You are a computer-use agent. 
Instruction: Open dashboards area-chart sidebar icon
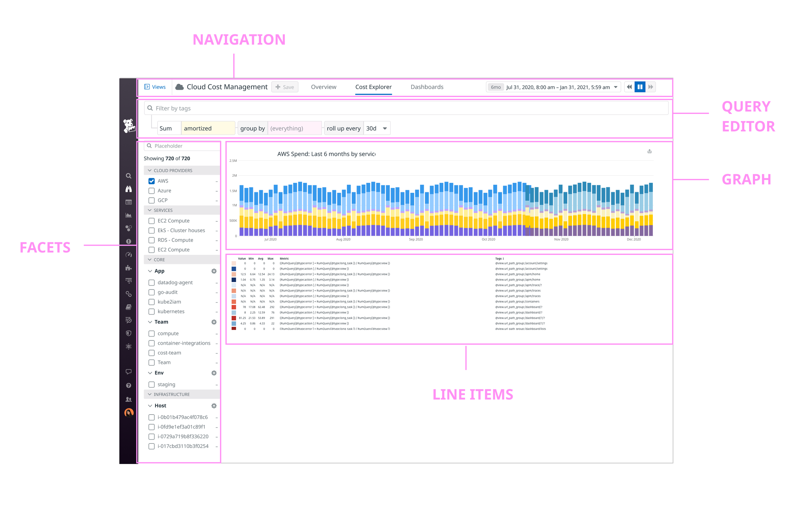click(x=129, y=215)
